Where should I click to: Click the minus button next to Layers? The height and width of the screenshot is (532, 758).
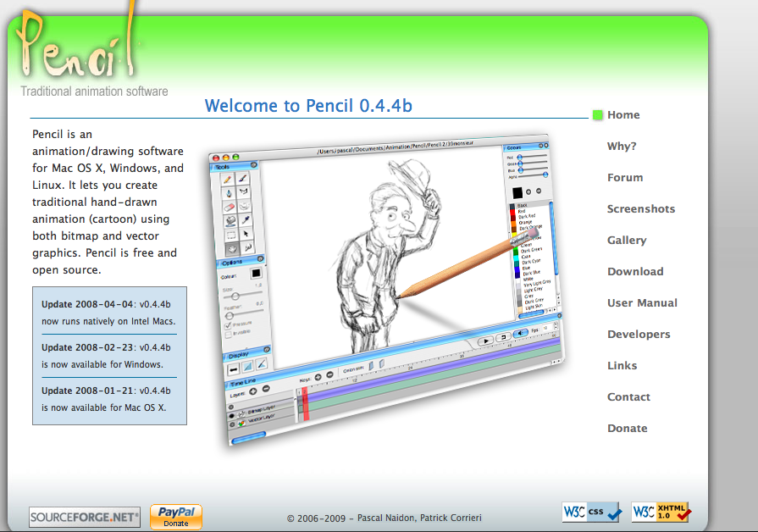[x=266, y=388]
